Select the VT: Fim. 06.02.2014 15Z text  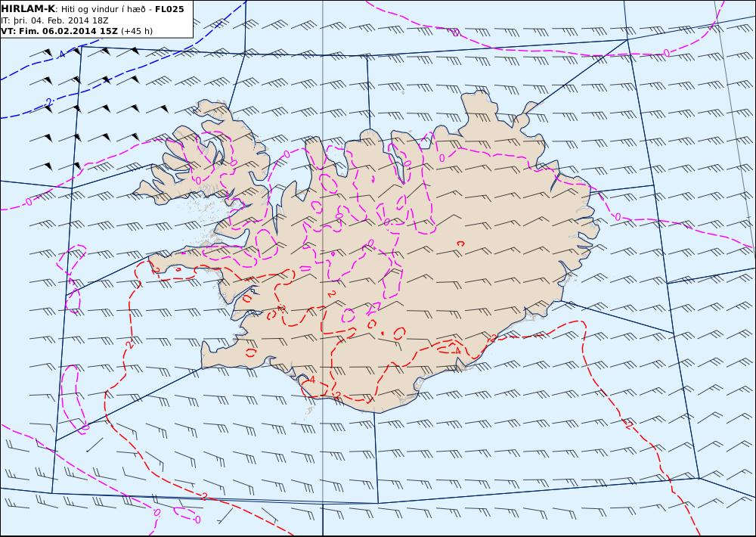click(x=59, y=31)
